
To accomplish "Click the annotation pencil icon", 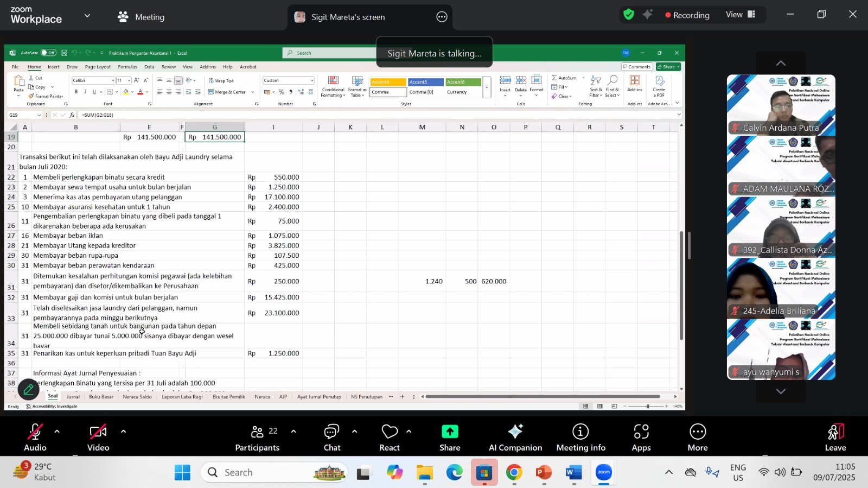I will click(x=28, y=389).
